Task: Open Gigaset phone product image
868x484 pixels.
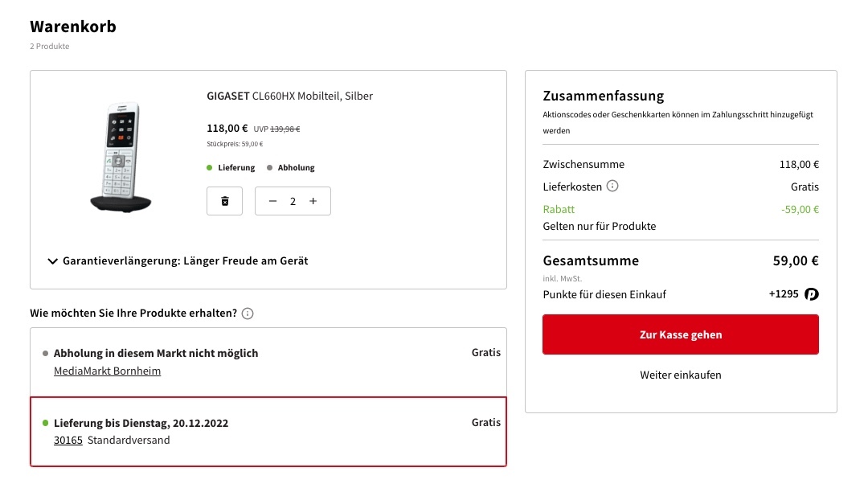Action: 121,158
